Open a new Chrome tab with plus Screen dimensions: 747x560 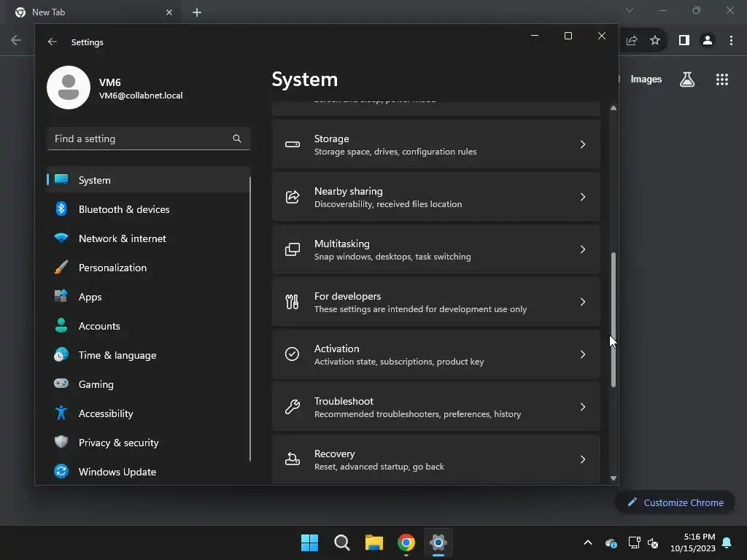197,12
